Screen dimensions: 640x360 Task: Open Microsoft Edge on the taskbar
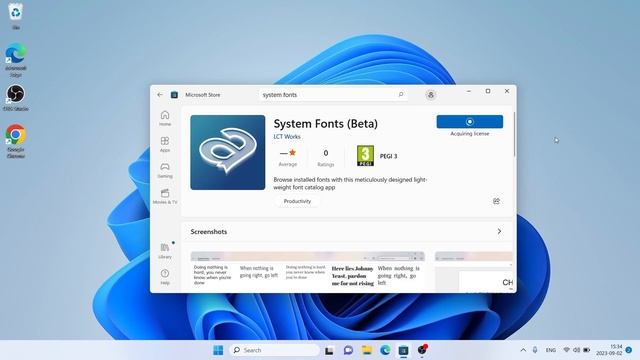(x=385, y=350)
